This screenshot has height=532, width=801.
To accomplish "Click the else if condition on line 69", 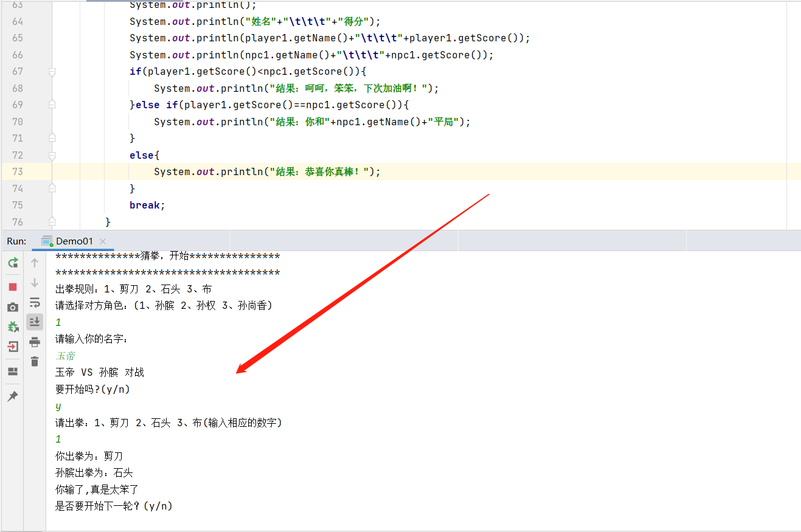I will click(x=269, y=105).
